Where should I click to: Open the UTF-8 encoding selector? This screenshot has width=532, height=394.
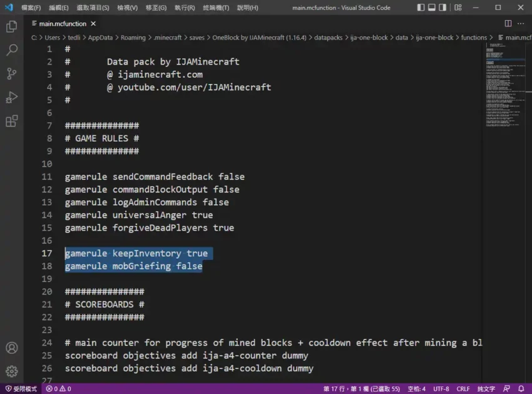tap(441, 389)
